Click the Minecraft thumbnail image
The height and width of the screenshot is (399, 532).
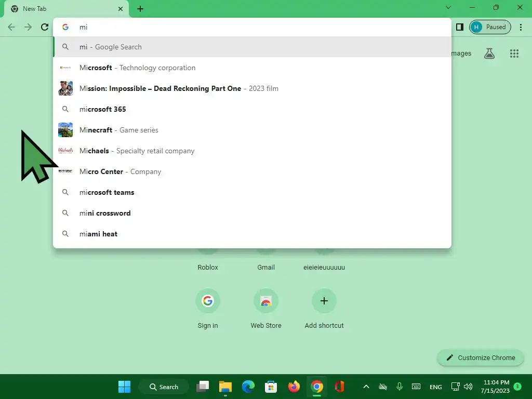click(65, 130)
